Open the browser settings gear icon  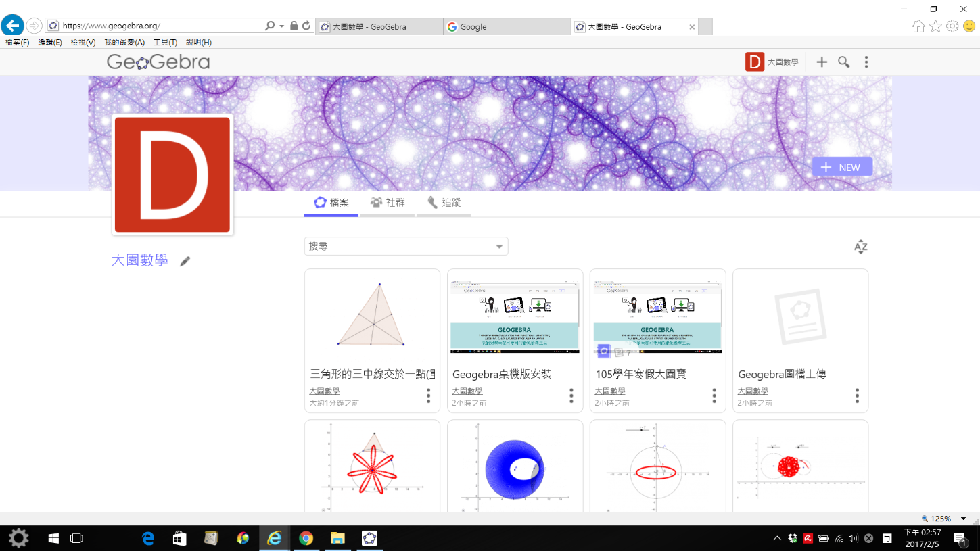click(x=952, y=26)
